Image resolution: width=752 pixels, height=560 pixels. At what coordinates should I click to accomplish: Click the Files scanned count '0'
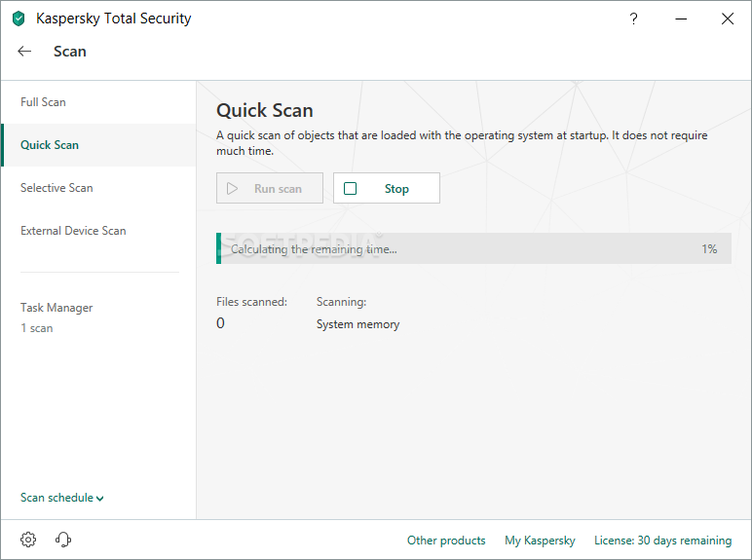pyautogui.click(x=220, y=323)
